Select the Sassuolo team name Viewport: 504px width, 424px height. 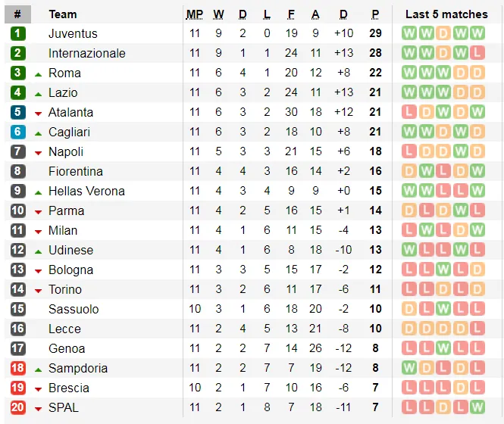coord(74,309)
